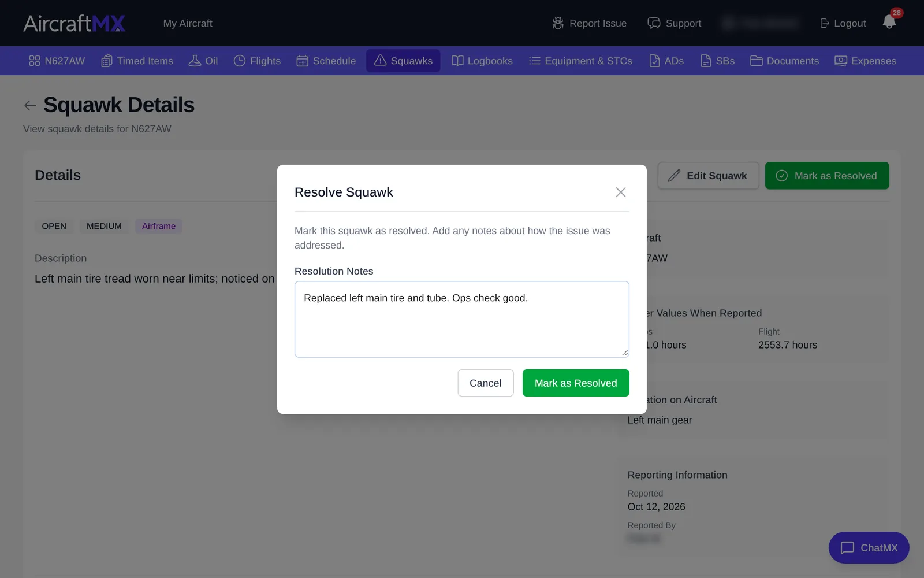924x578 pixels.
Task: Click the Flights clock icon
Action: [x=240, y=61]
